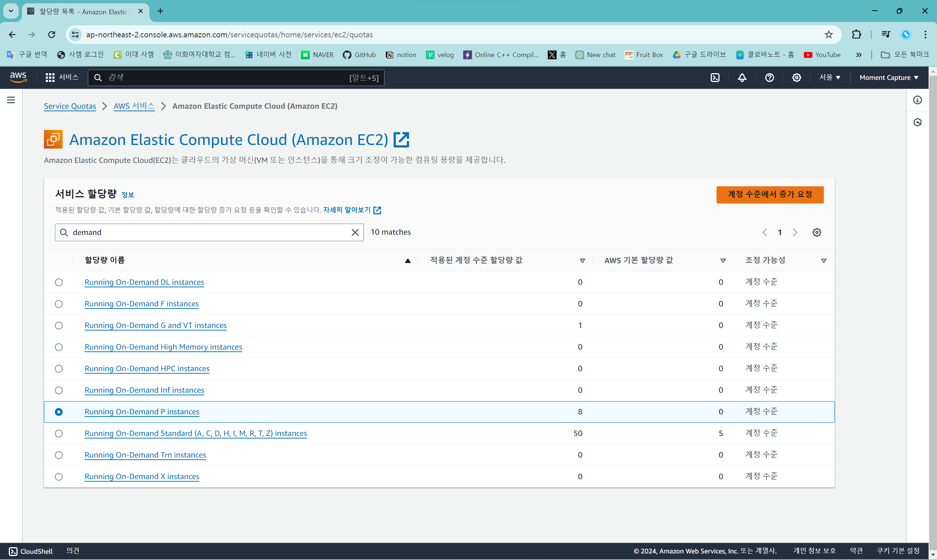The image size is (937, 560).
Task: Expand the 서울 region dropdown
Action: coord(829,78)
